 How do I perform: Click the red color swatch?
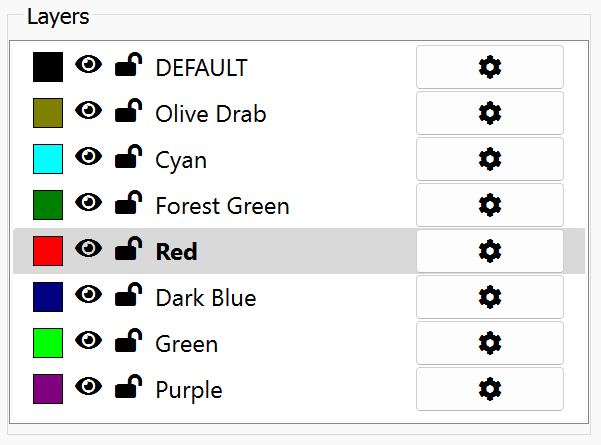[48, 251]
